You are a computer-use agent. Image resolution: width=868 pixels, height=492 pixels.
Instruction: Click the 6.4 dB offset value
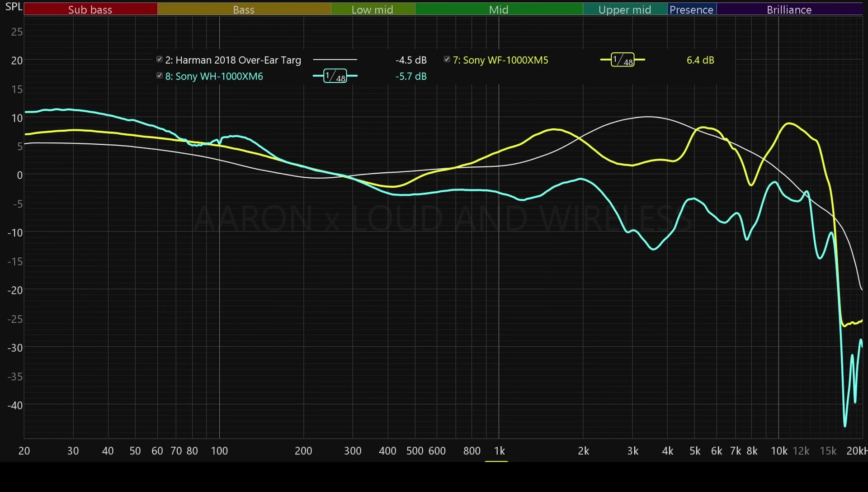point(700,60)
